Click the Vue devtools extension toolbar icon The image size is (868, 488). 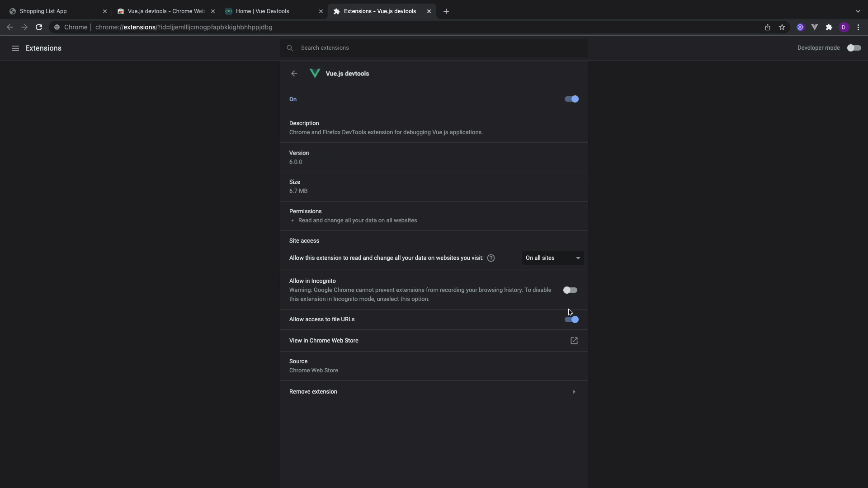[815, 27]
